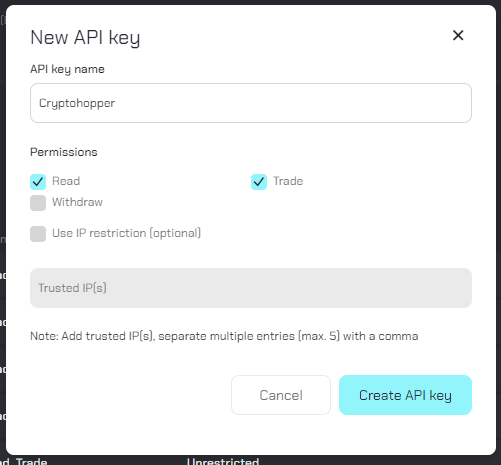
Task: Click the "Permissions" section heading
Action: point(64,152)
